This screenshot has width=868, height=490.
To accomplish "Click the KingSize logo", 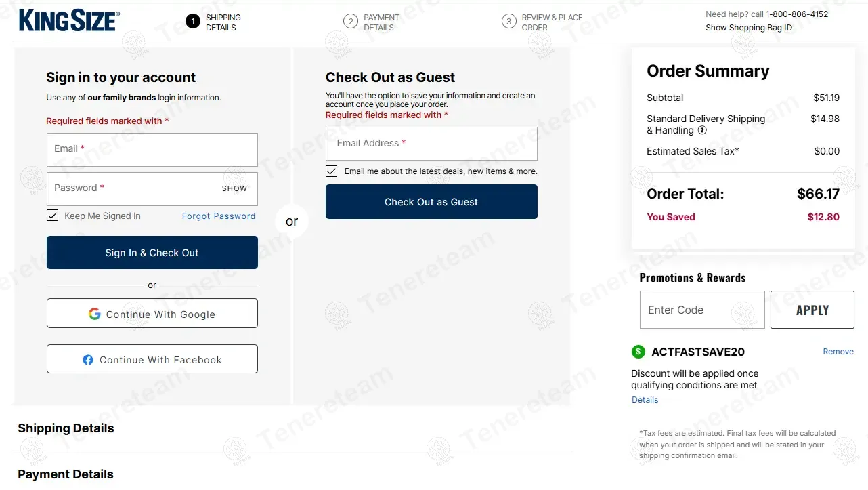I will (x=69, y=20).
